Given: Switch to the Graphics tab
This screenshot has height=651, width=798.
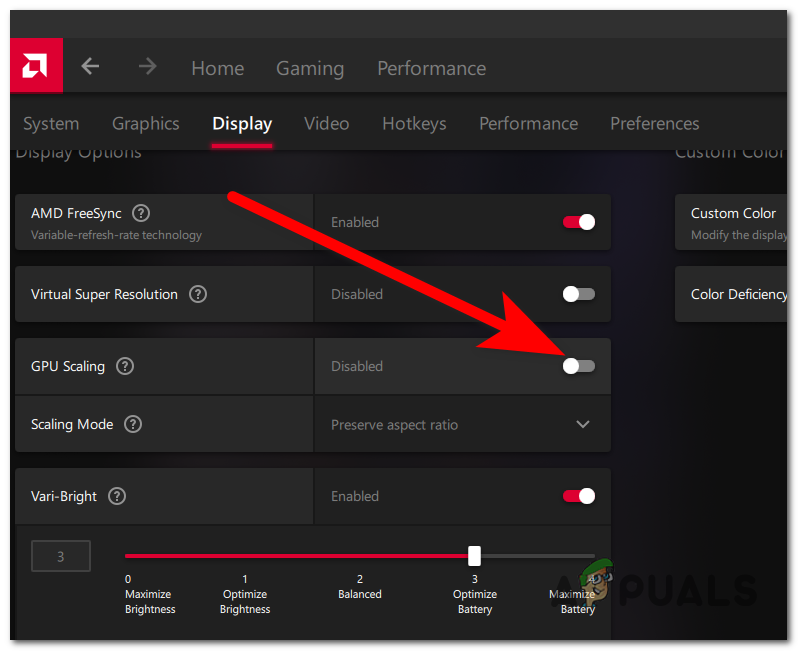Looking at the screenshot, I should pos(146,124).
